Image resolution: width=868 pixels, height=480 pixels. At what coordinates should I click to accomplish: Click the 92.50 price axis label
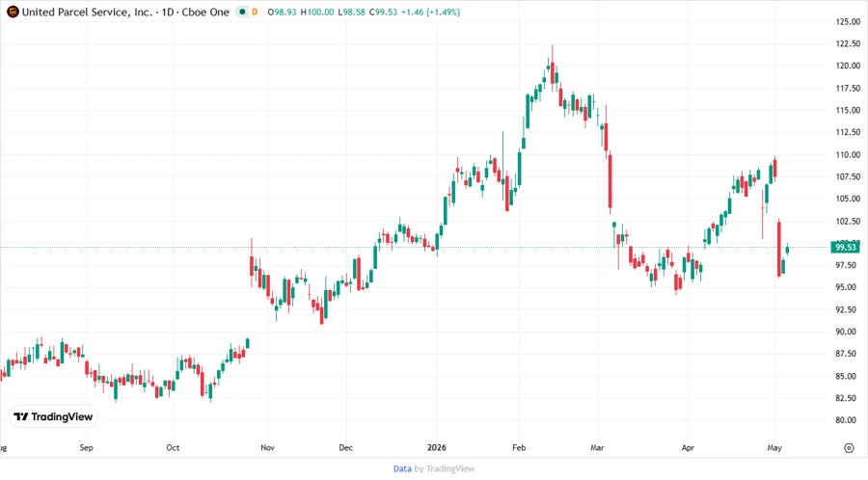pyautogui.click(x=848, y=309)
